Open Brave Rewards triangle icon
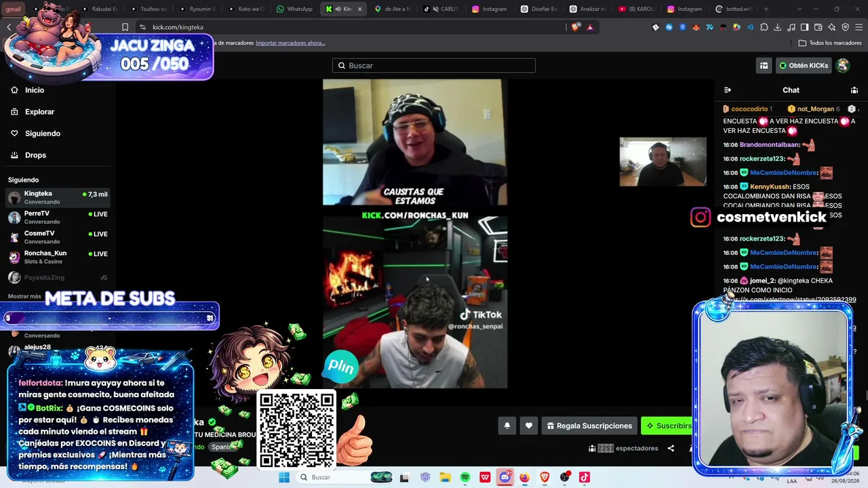868x488 pixels. point(590,27)
